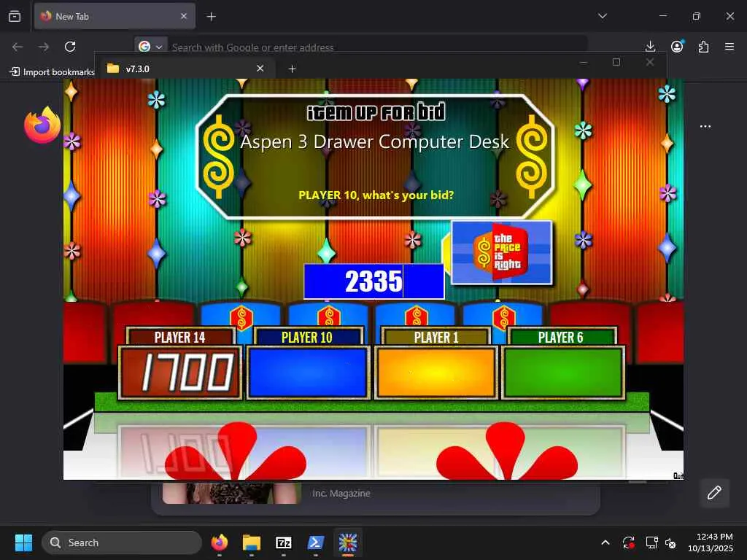Click the PLAYER 14 name plate
Image resolution: width=747 pixels, height=560 pixels.
click(x=180, y=337)
